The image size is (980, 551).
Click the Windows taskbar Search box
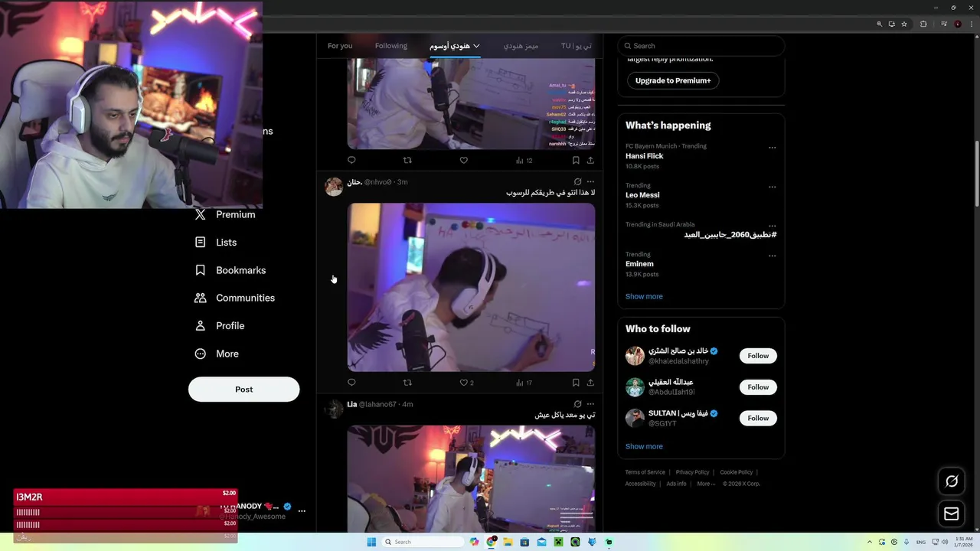423,542
